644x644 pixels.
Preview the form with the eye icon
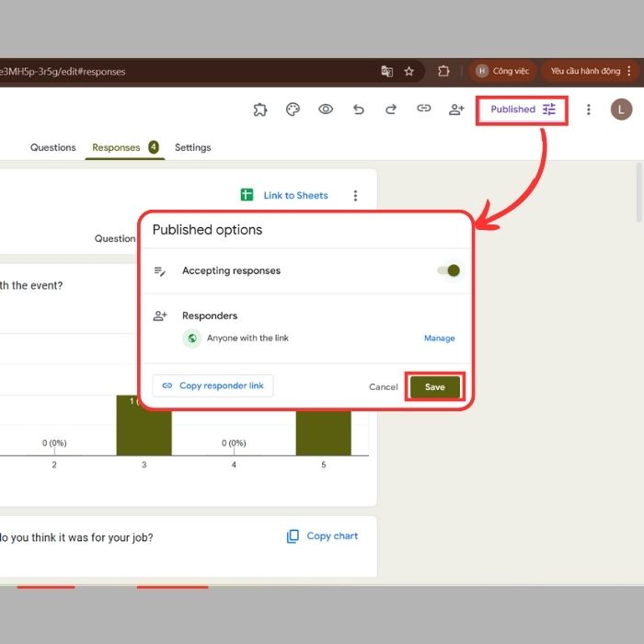pos(326,109)
